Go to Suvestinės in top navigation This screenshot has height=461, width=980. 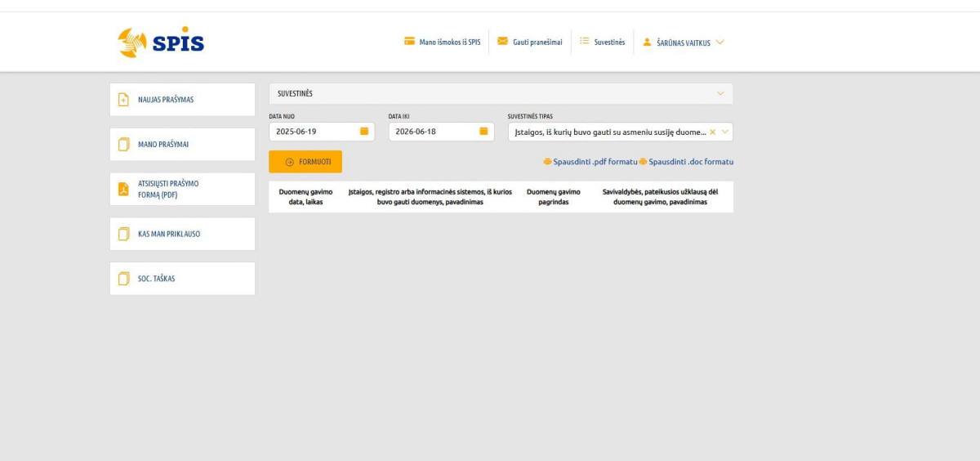[x=603, y=42]
